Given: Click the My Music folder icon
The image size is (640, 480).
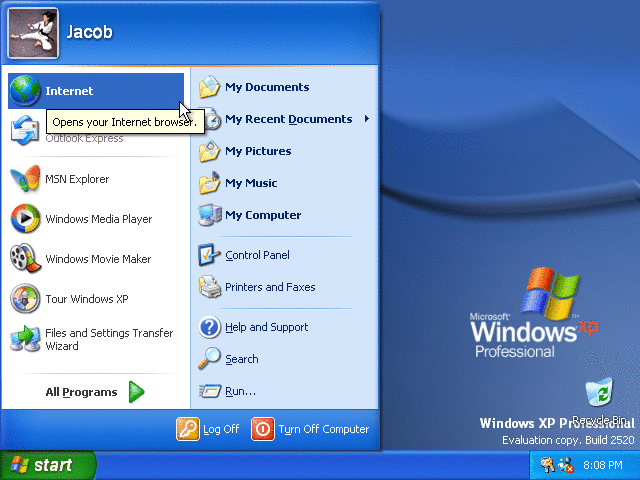Looking at the screenshot, I should click(209, 183).
